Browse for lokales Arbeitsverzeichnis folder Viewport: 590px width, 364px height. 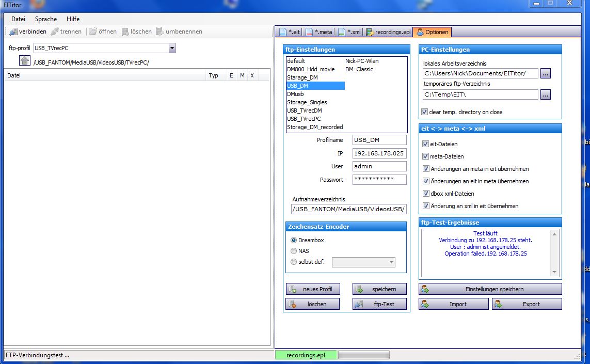click(x=546, y=74)
